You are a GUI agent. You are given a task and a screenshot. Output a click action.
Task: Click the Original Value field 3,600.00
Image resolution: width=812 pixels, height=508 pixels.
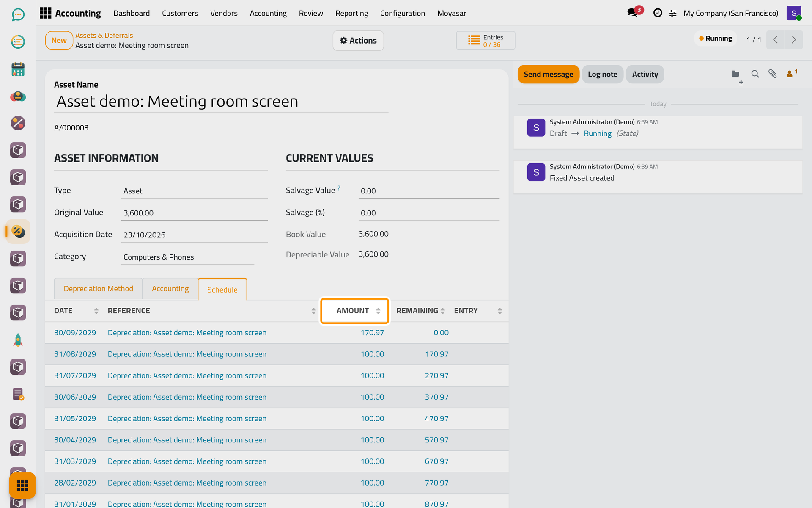[195, 213]
